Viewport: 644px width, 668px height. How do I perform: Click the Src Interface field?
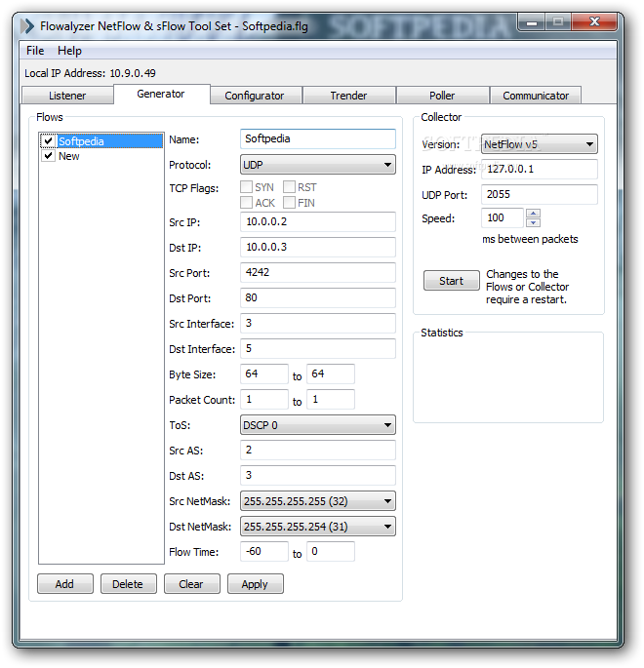[x=318, y=323]
